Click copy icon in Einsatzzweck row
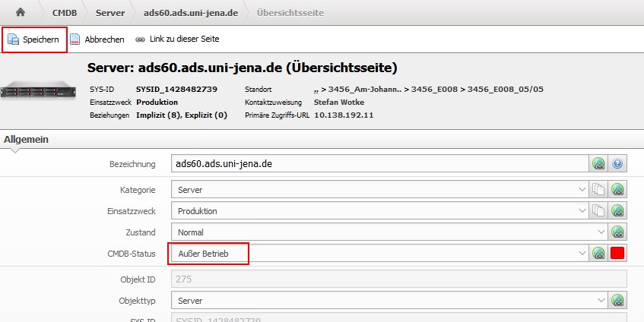This screenshot has height=322, width=644. pos(598,211)
